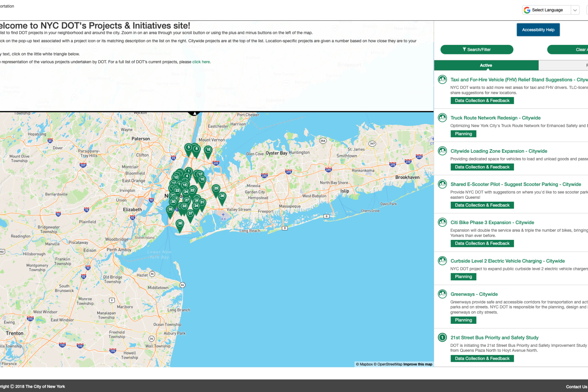Click map marker 18 near Mount Vernon
The image size is (588, 392).
pyautogui.click(x=208, y=150)
